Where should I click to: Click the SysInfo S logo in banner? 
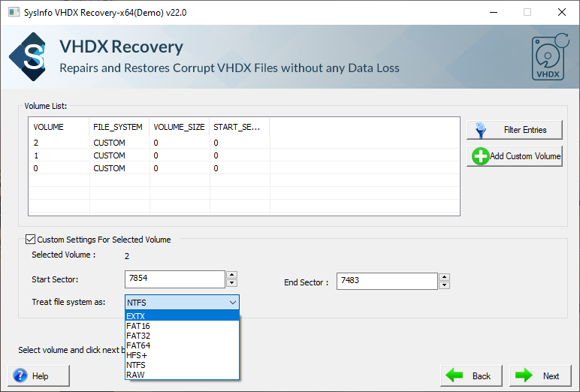(x=29, y=56)
